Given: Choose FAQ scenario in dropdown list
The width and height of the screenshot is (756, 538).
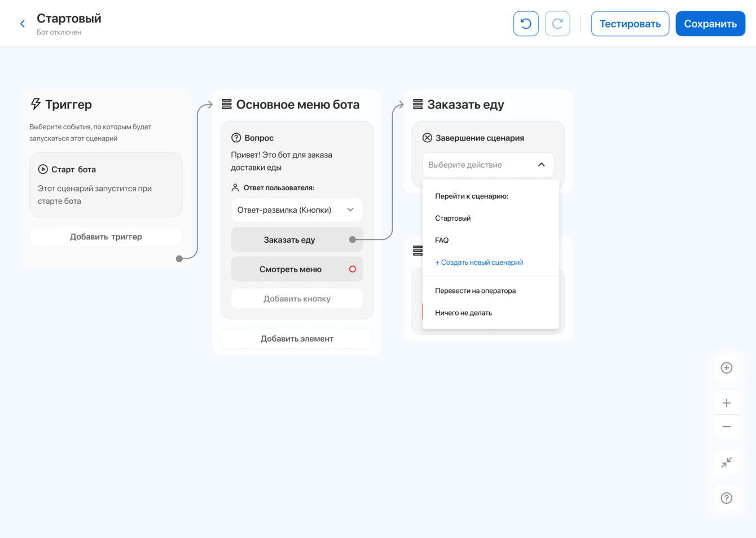Looking at the screenshot, I should point(442,240).
